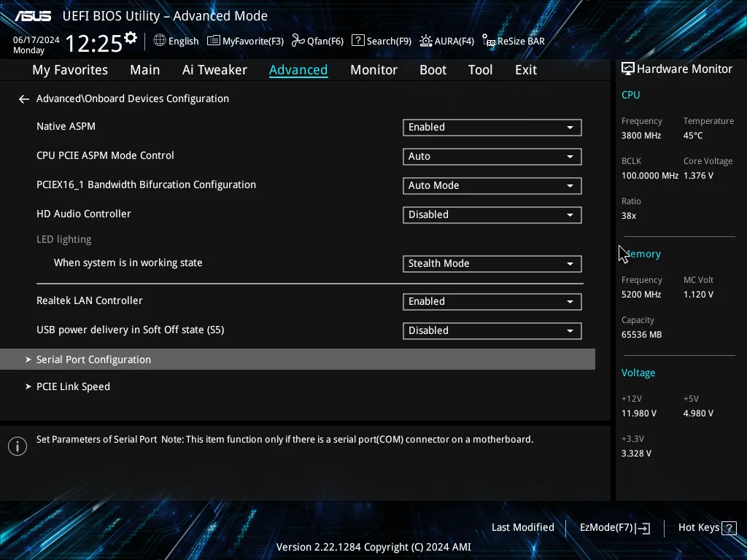This screenshot has width=747, height=560.
Task: Select HD Audio Controller label
Action: pos(83,214)
